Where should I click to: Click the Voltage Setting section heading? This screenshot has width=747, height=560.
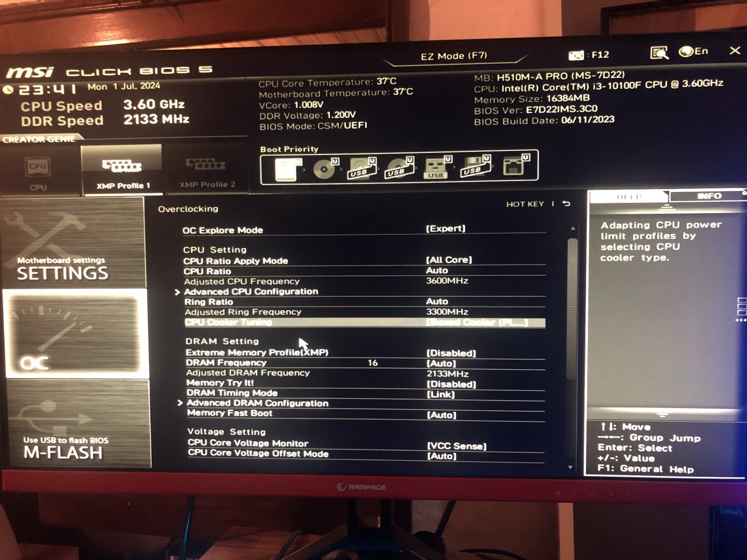[x=226, y=431]
